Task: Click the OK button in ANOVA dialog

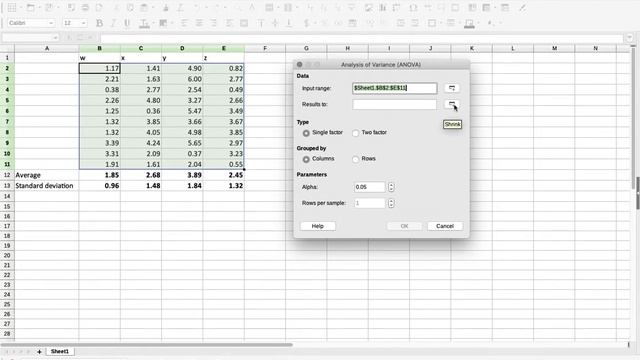Action: point(404,226)
